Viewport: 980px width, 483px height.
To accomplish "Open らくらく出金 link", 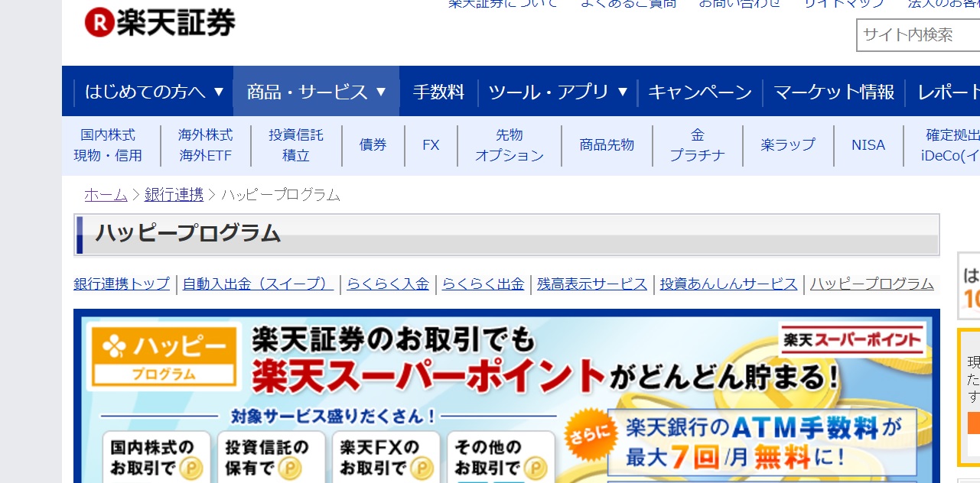I will pyautogui.click(x=483, y=284).
